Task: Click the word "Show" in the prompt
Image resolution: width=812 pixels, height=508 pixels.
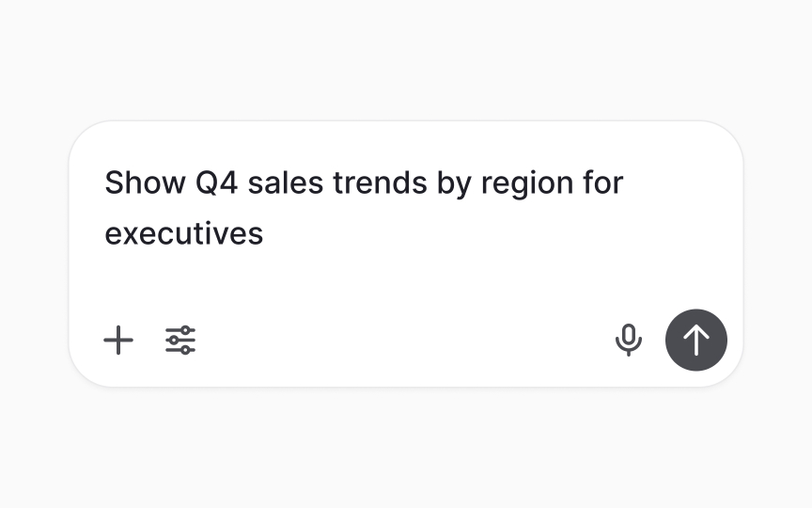Action: [145, 183]
